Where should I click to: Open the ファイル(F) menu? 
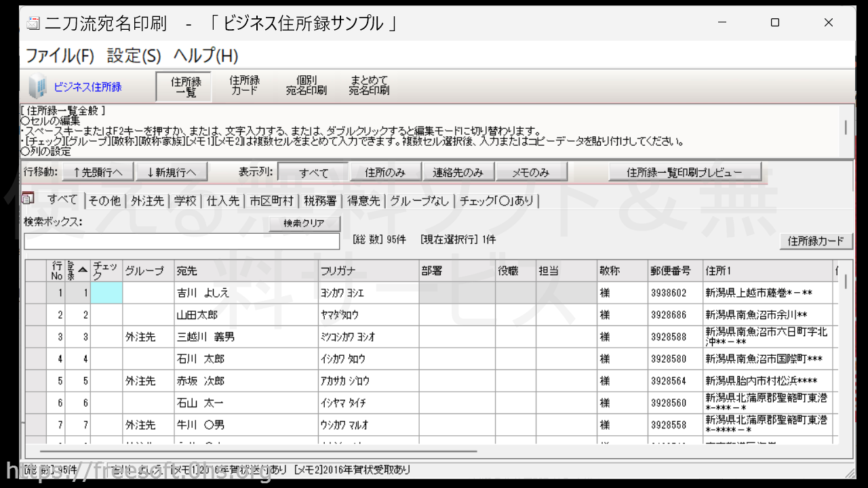[60, 56]
